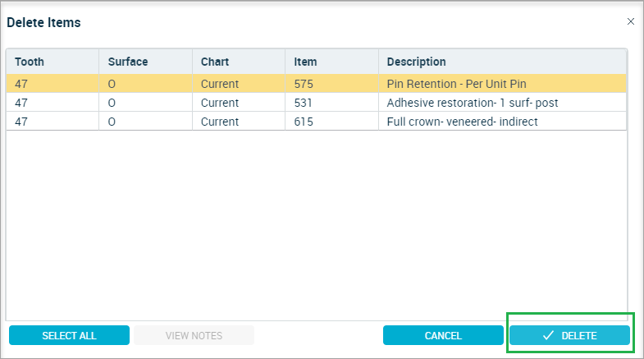Click tooth 47 cell in 531 row
Image resolution: width=644 pixels, height=359 pixels.
53,103
